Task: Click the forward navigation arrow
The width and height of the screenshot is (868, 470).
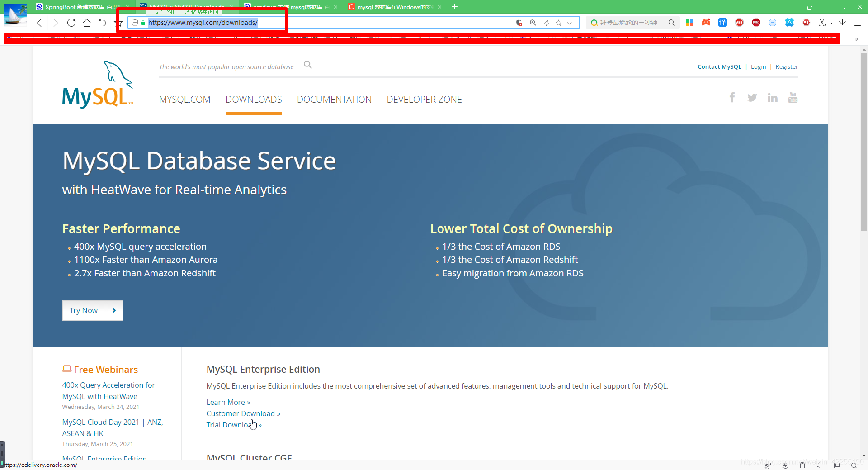Action: [56, 23]
